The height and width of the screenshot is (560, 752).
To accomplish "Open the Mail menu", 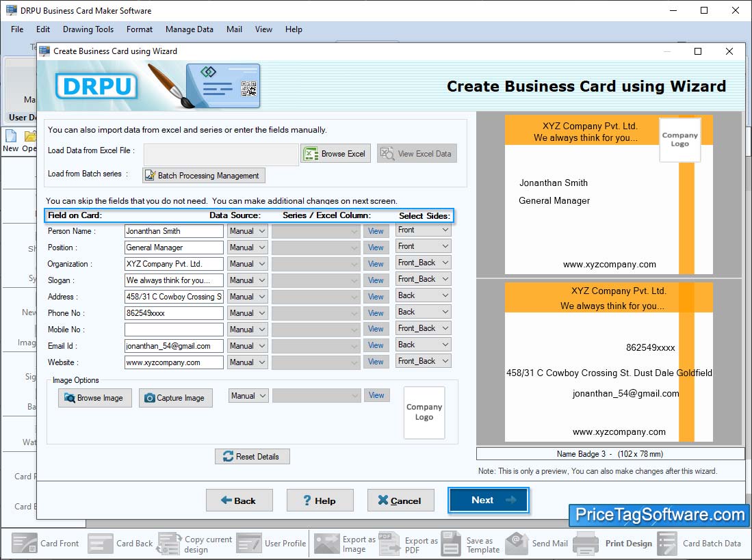I will pyautogui.click(x=234, y=29).
